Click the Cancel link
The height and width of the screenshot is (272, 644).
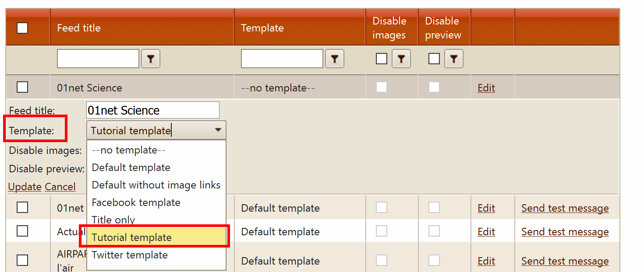click(60, 187)
